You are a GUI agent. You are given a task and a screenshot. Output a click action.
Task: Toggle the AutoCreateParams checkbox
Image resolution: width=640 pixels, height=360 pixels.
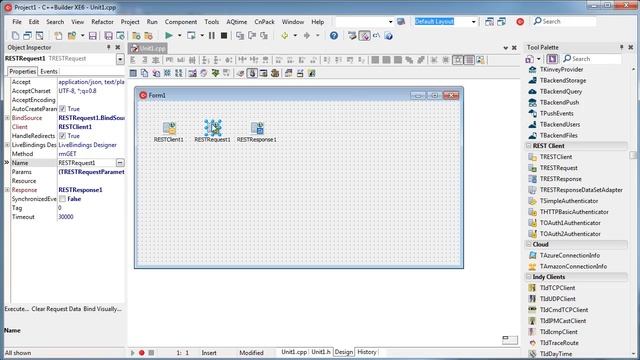[62, 109]
